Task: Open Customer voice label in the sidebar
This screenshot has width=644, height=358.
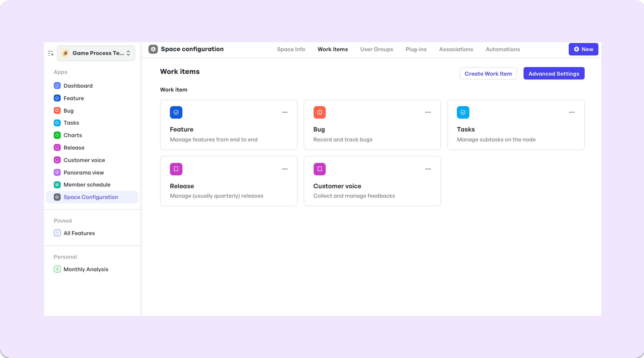Action: click(84, 160)
